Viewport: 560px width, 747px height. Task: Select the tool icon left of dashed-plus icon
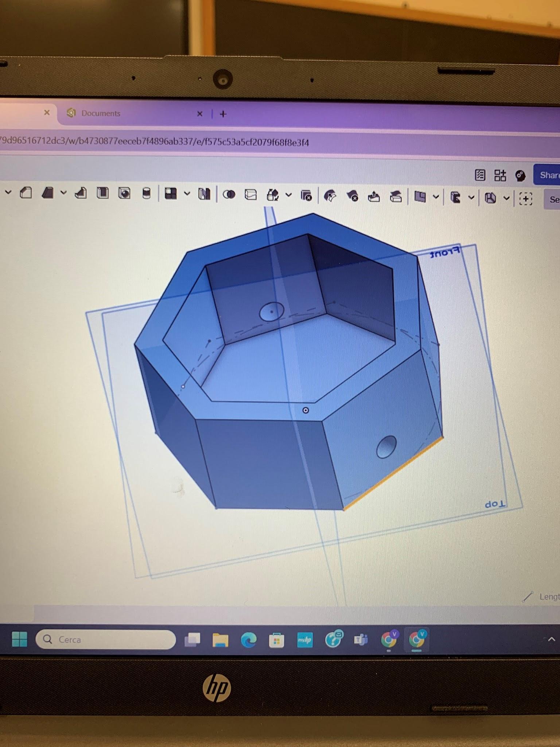tap(490, 198)
